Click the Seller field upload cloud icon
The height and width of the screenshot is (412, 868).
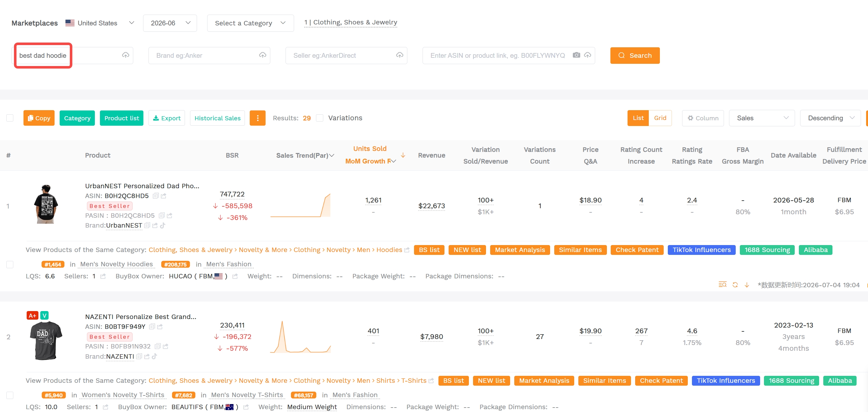pos(400,55)
